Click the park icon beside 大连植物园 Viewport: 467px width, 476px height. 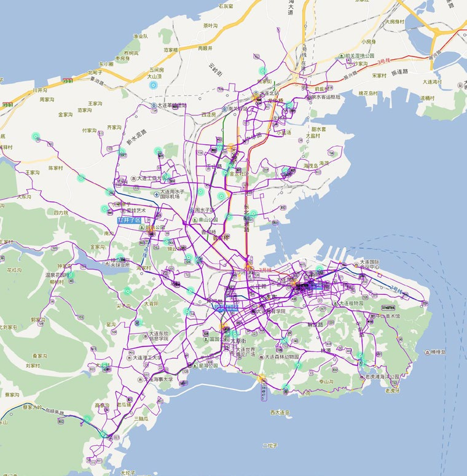click(x=336, y=303)
